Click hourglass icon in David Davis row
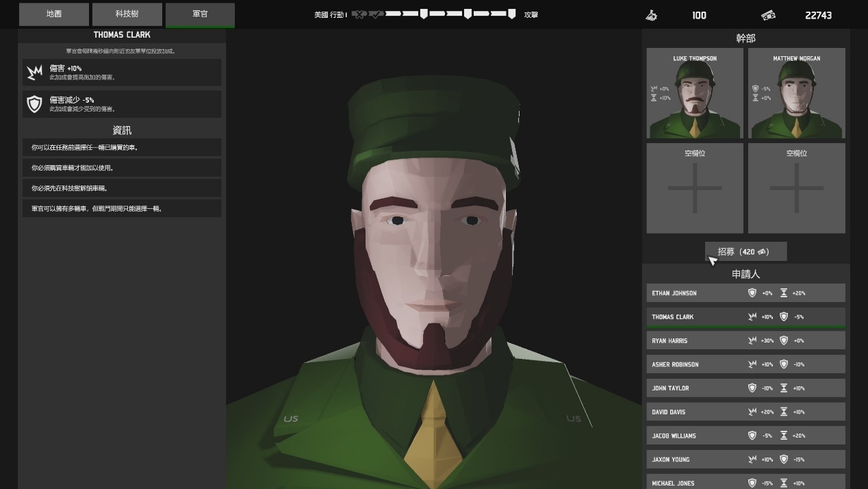Screen dimensions: 868x489 click(x=784, y=412)
